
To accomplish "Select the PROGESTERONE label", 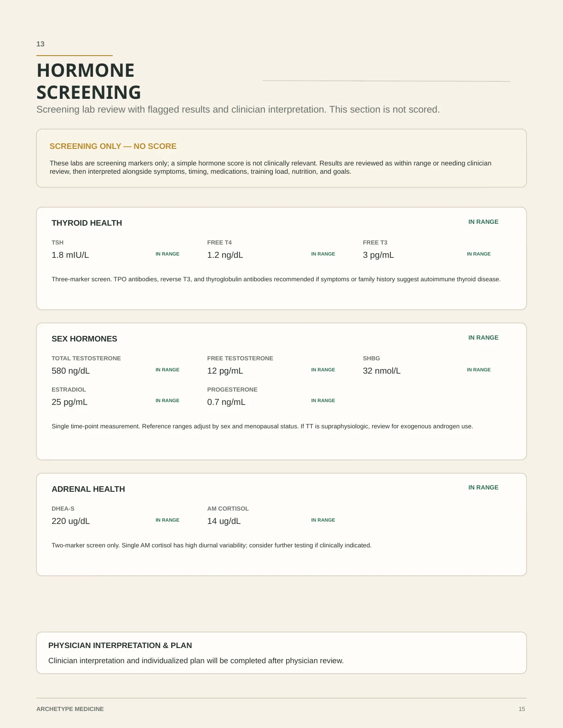I will tap(232, 390).
